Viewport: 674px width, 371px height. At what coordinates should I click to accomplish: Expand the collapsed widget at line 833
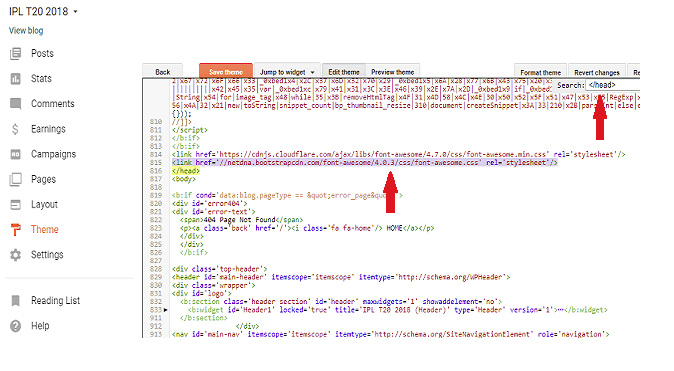coord(165,310)
